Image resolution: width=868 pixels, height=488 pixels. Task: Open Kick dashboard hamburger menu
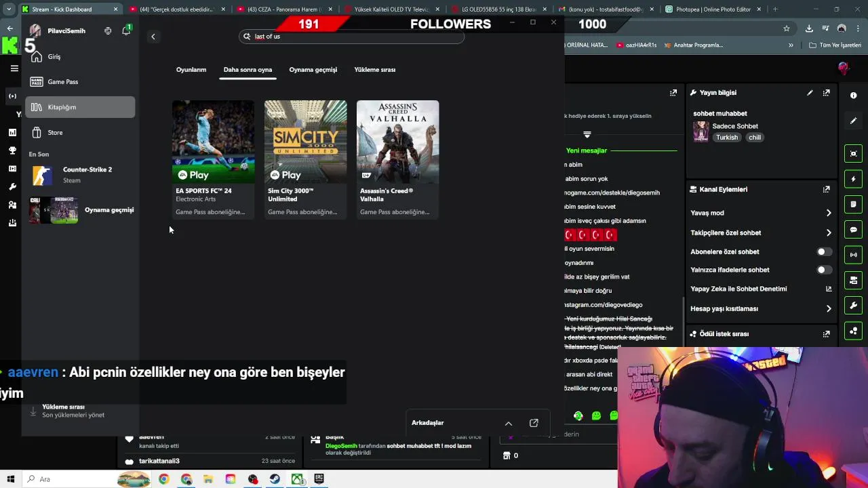pyautogui.click(x=14, y=68)
